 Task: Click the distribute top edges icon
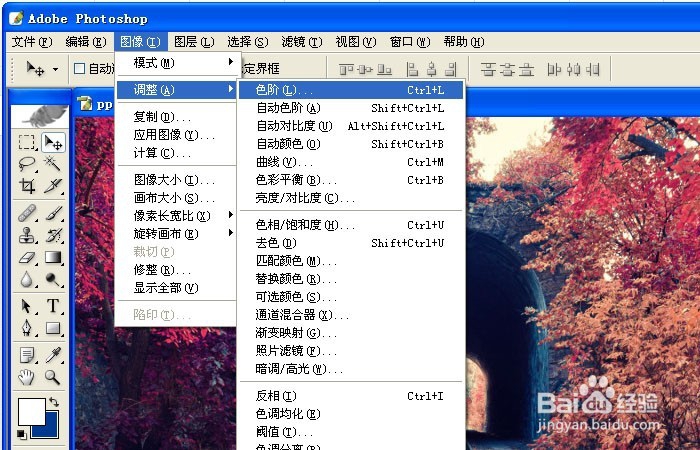point(488,69)
